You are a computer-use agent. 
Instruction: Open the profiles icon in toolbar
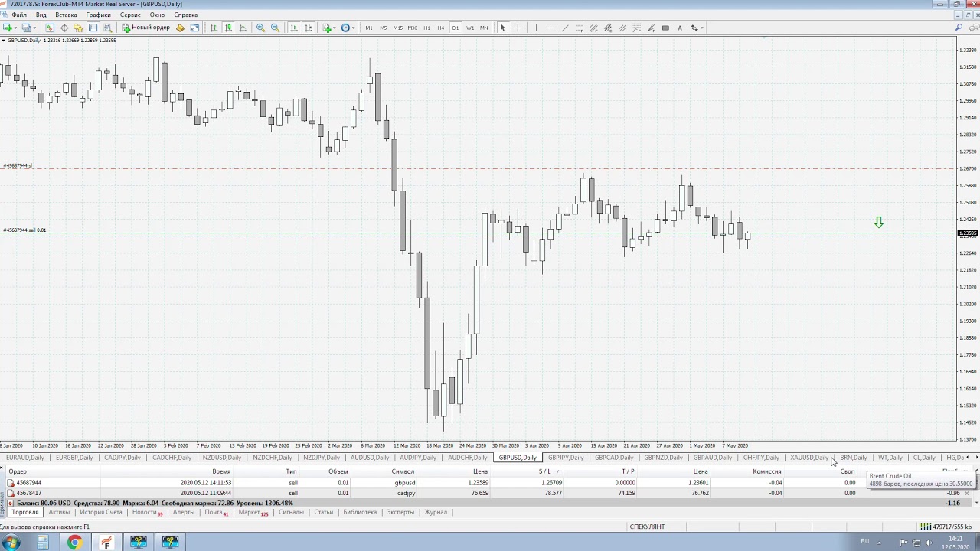pos(27,28)
